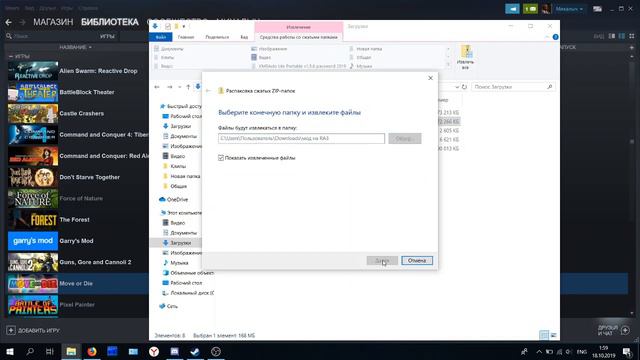640x360 pixels.
Task: Click Explorer up-directory arrow
Action: click(x=188, y=87)
